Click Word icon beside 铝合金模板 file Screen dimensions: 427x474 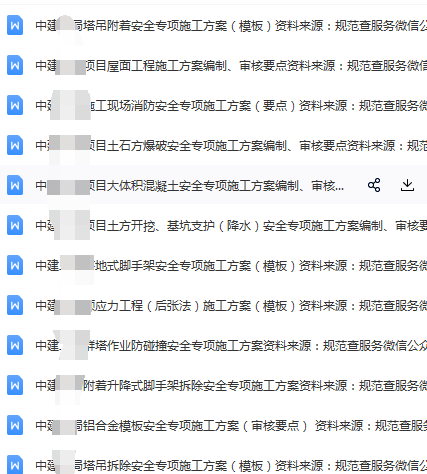click(15, 425)
